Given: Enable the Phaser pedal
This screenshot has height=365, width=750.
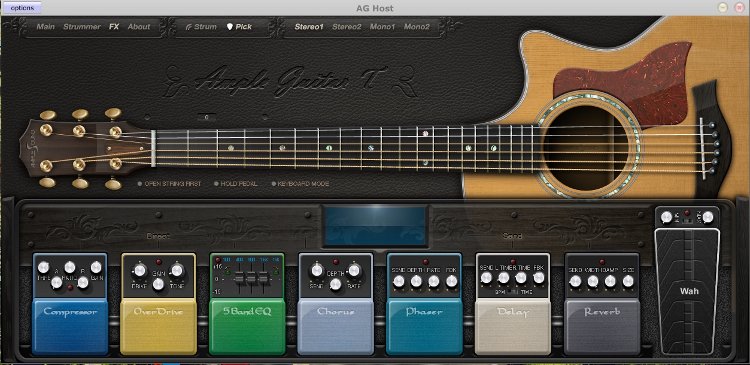Looking at the screenshot, I should coord(424,327).
